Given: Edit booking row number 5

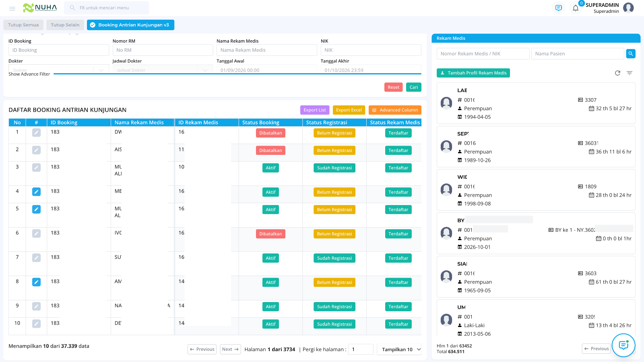Looking at the screenshot, I should (36, 209).
